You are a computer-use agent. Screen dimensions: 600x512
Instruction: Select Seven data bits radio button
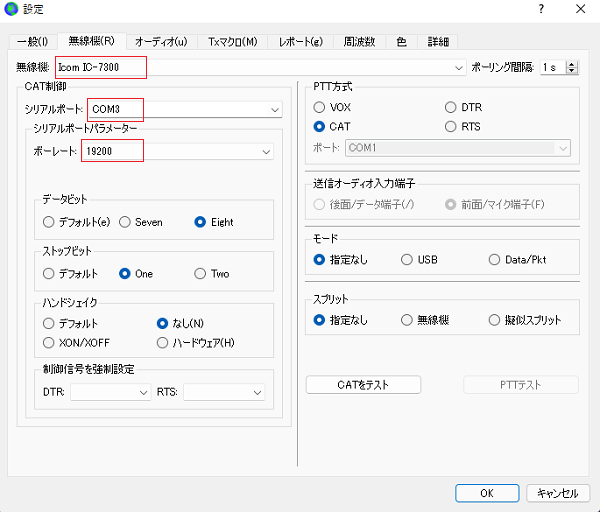126,222
